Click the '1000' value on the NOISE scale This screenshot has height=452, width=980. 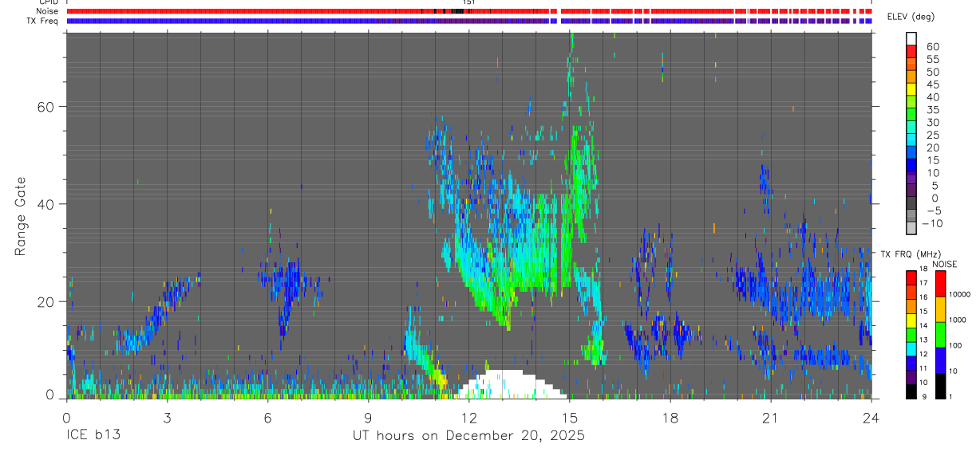[958, 320]
